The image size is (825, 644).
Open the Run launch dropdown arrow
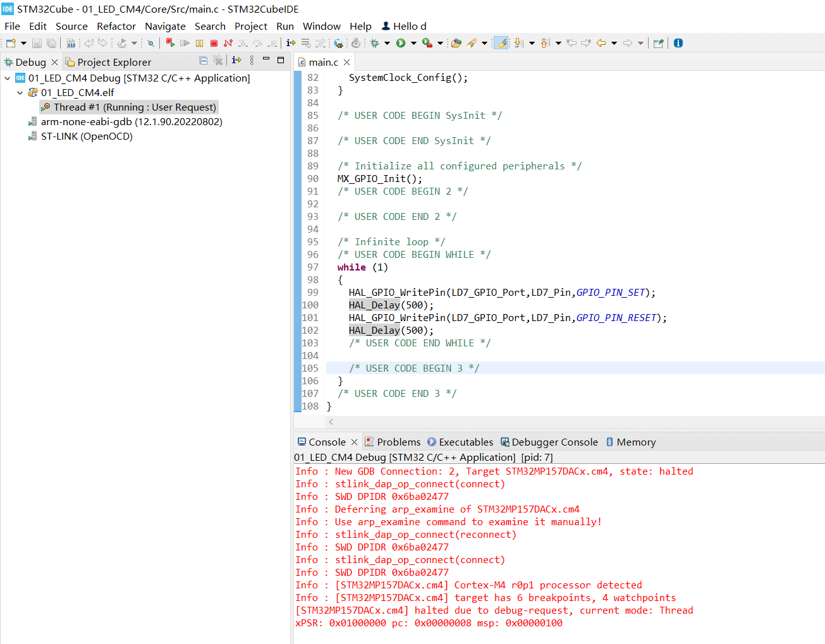click(413, 43)
